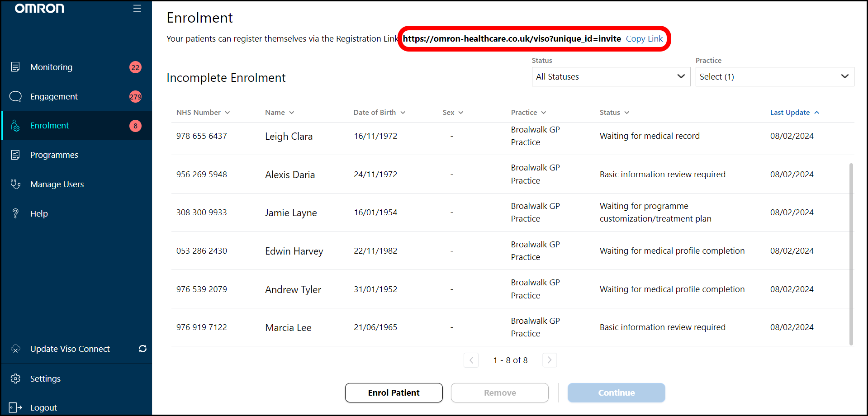
Task: Click the Settings gear icon
Action: 15,378
